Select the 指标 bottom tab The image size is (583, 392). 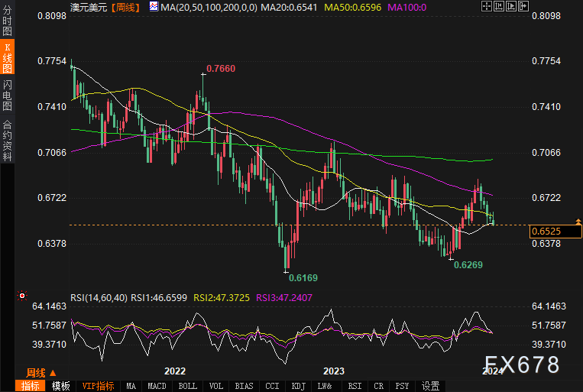[31, 386]
